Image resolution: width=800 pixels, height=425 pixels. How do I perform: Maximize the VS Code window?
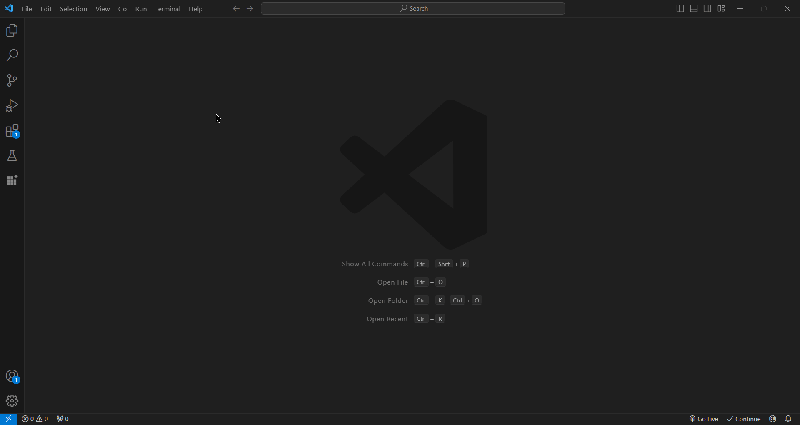tap(764, 9)
